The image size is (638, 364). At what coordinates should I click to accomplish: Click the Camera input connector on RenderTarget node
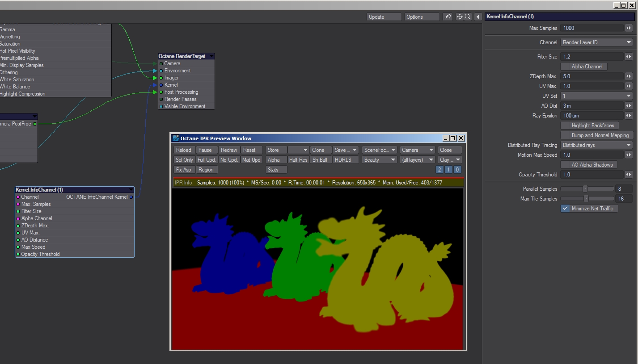(x=161, y=63)
